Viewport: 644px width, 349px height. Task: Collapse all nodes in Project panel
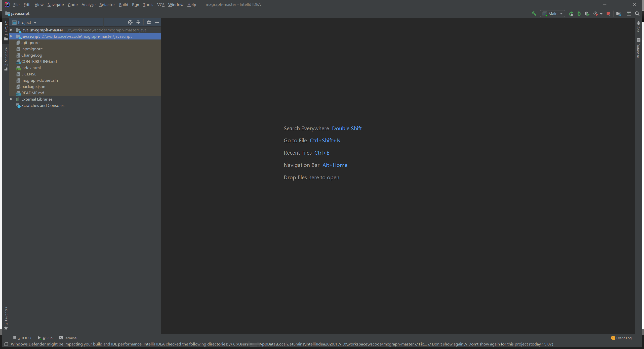138,22
